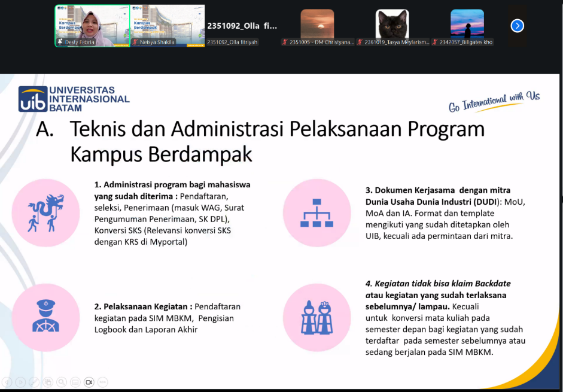This screenshot has width=563, height=392.
Task: Click the ship captain icon on slide
Action: pos(46,316)
